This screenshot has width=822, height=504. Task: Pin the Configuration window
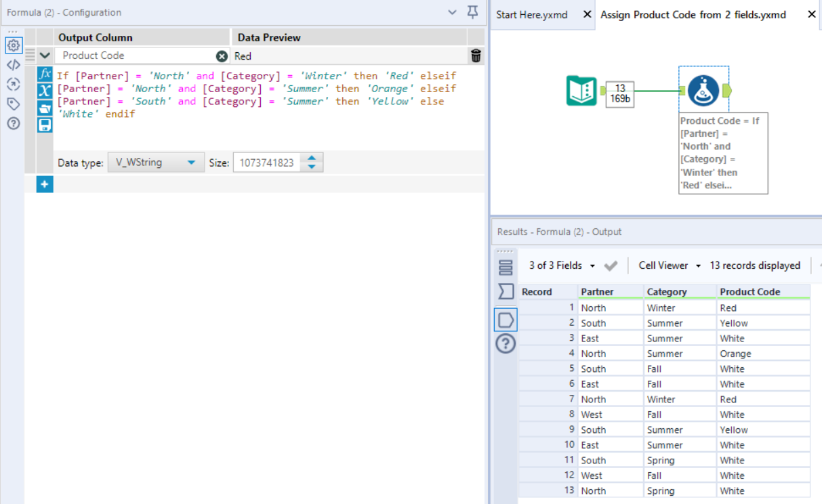point(473,12)
